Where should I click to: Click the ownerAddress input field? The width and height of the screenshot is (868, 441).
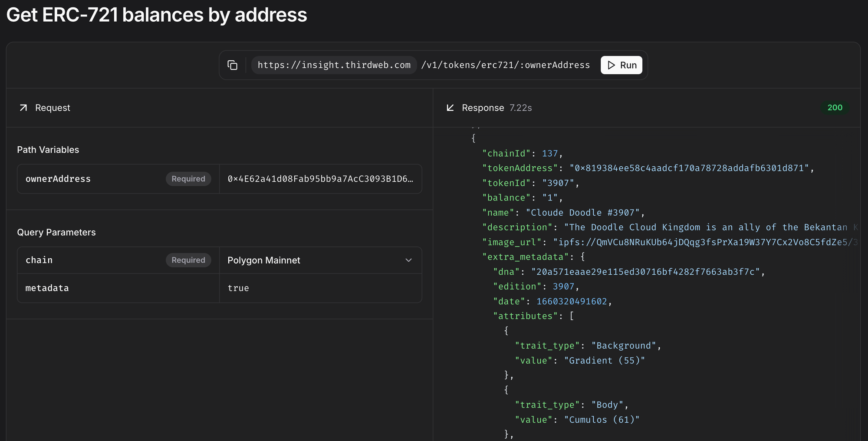[x=320, y=179]
